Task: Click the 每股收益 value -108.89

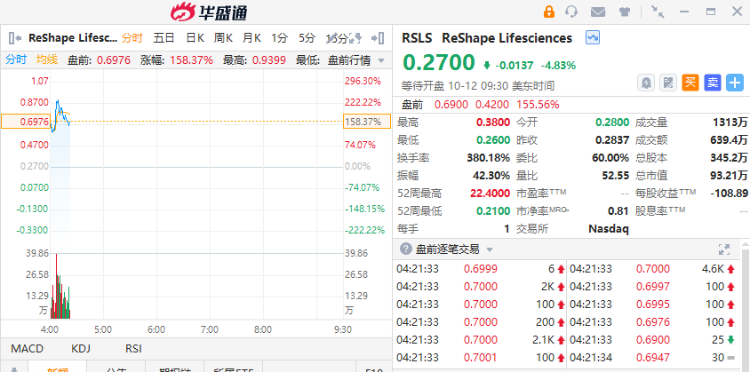Action: point(729,193)
